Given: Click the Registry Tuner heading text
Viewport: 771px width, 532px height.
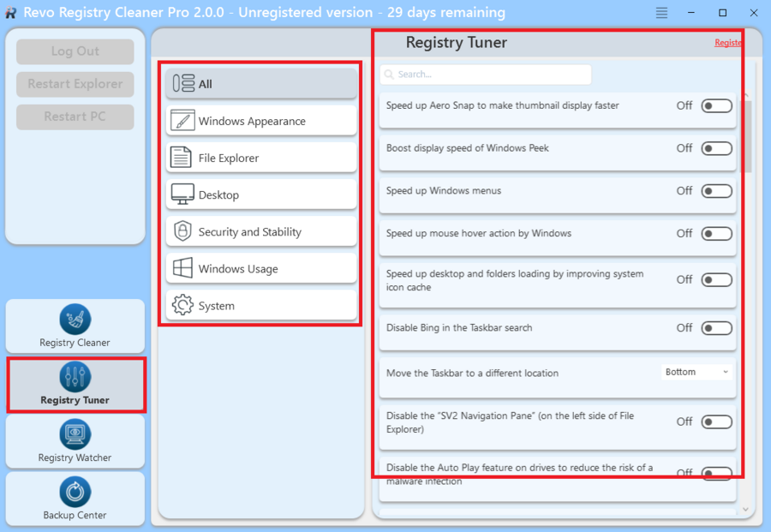Looking at the screenshot, I should tap(456, 43).
